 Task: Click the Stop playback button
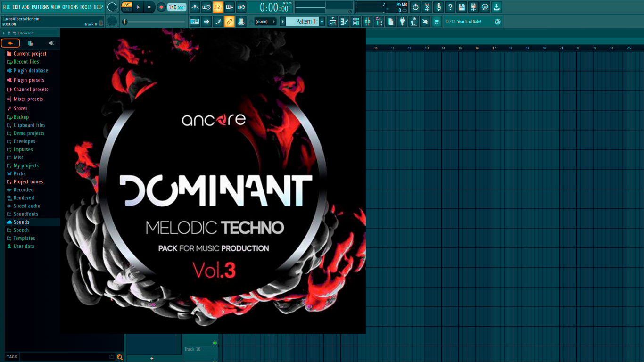[149, 7]
